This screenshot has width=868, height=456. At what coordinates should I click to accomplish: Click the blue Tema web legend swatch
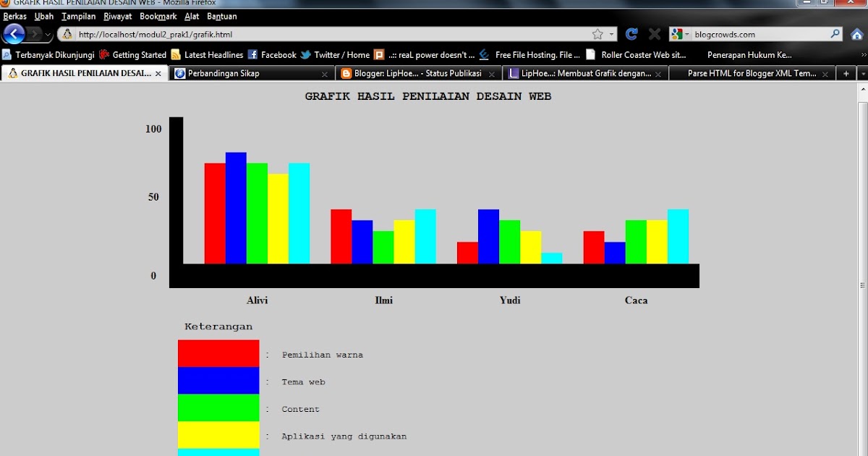[218, 381]
